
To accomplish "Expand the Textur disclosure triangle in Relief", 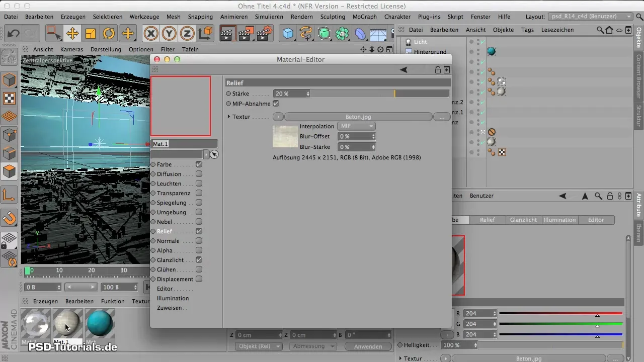I will pos(228,117).
